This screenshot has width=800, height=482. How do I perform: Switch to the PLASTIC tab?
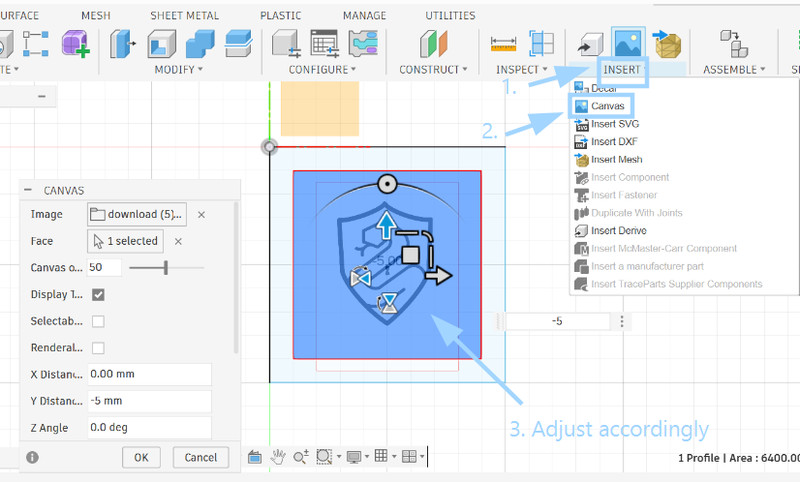(x=281, y=16)
